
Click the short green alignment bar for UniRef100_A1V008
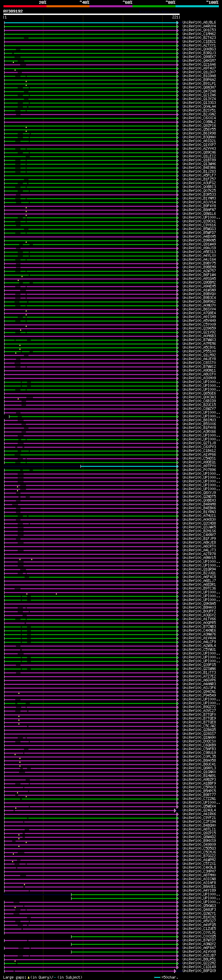[x=125, y=952]
